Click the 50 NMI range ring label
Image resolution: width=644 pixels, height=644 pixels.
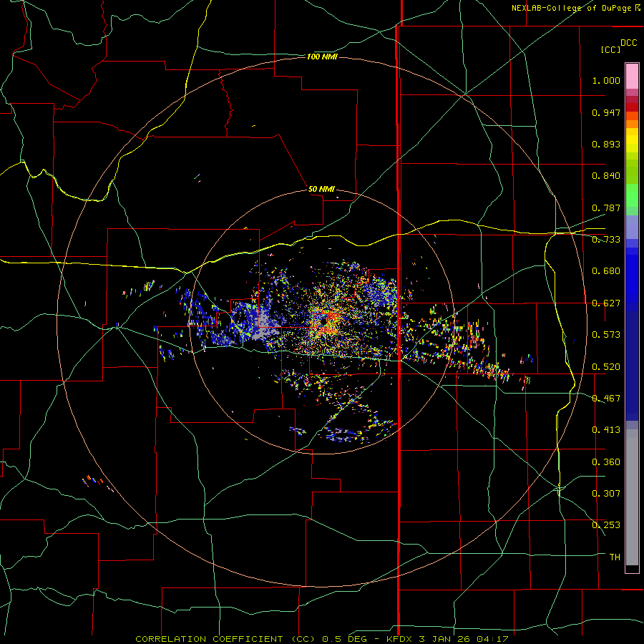click(x=321, y=189)
